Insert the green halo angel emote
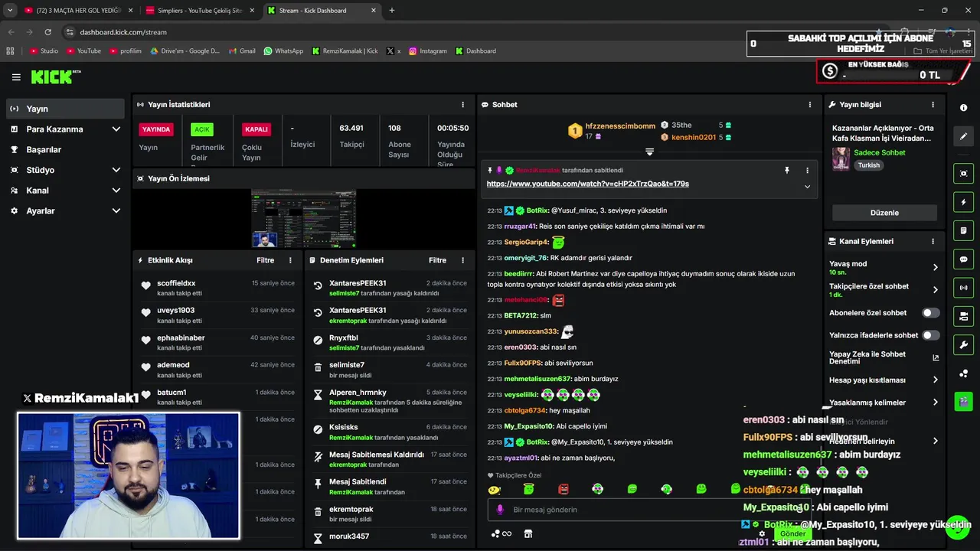The height and width of the screenshot is (551, 980). pyautogui.click(x=528, y=489)
